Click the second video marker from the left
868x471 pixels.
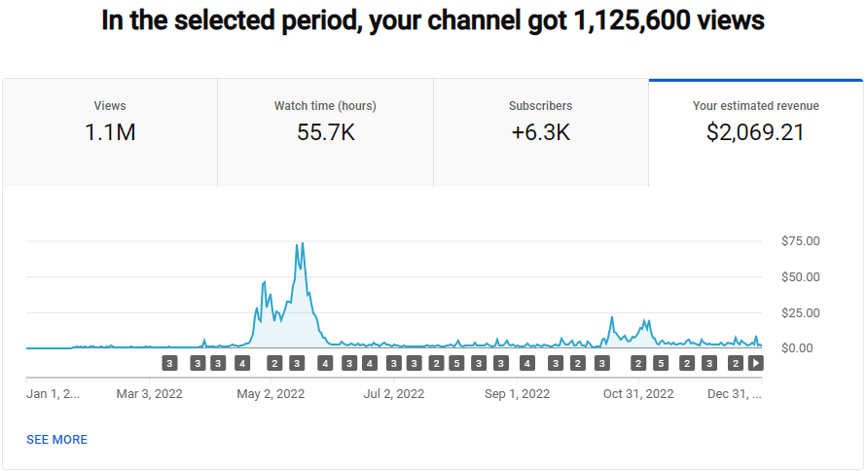pyautogui.click(x=198, y=363)
